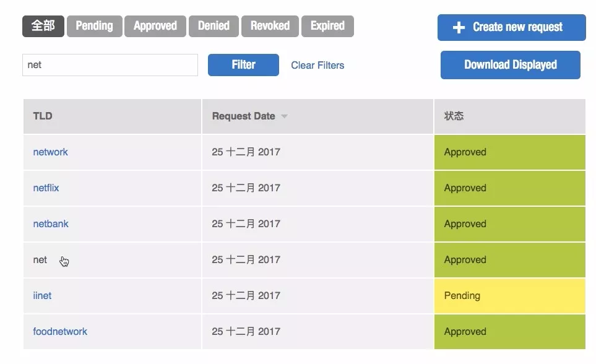Show only Approved requests tab
The width and height of the screenshot is (596, 364).
click(155, 26)
